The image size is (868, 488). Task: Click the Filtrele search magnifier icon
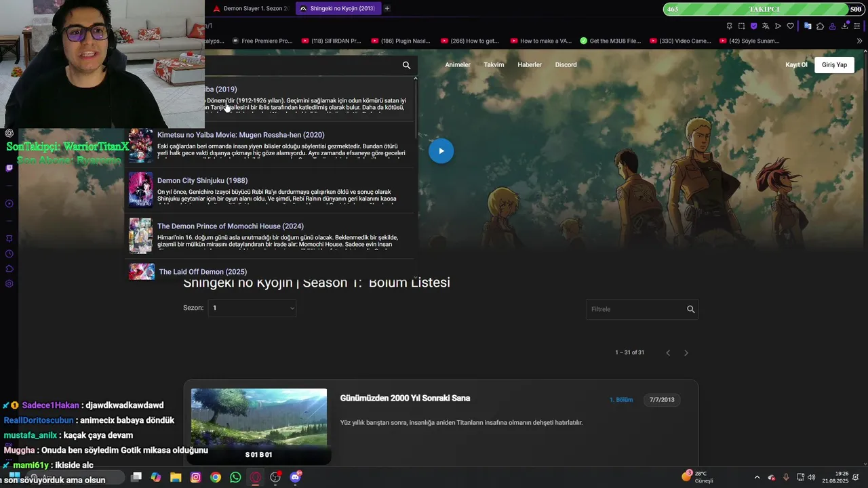pyautogui.click(x=691, y=309)
